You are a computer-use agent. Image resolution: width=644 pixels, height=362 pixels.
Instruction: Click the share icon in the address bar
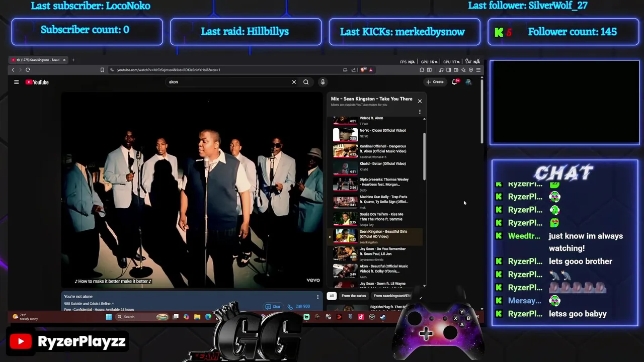353,70
